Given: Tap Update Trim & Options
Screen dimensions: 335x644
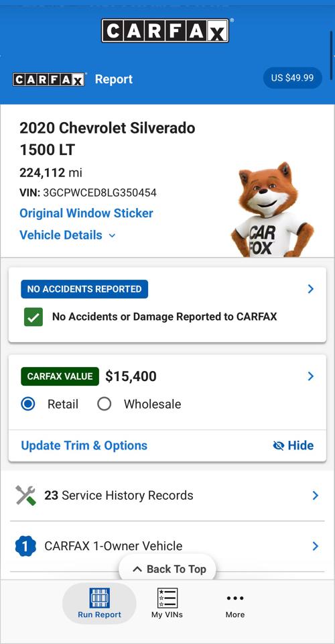Looking at the screenshot, I should 84,445.
